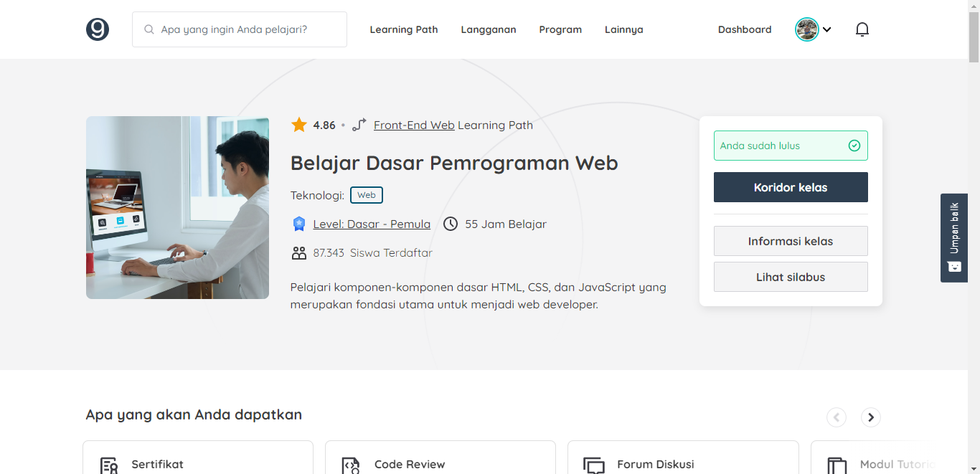Viewport: 980px width, 474px height.
Task: Click the Forum Diskusi card icon
Action: point(594,465)
